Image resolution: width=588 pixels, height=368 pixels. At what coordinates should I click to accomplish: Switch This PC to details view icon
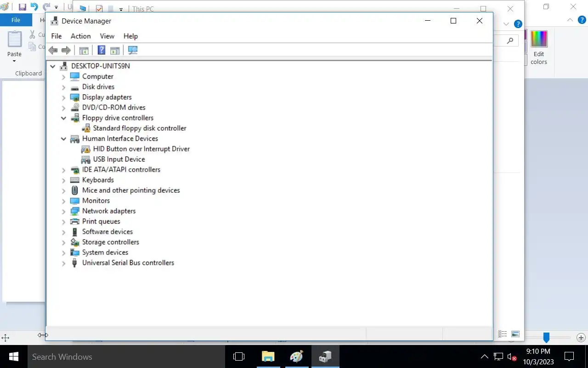[503, 334]
